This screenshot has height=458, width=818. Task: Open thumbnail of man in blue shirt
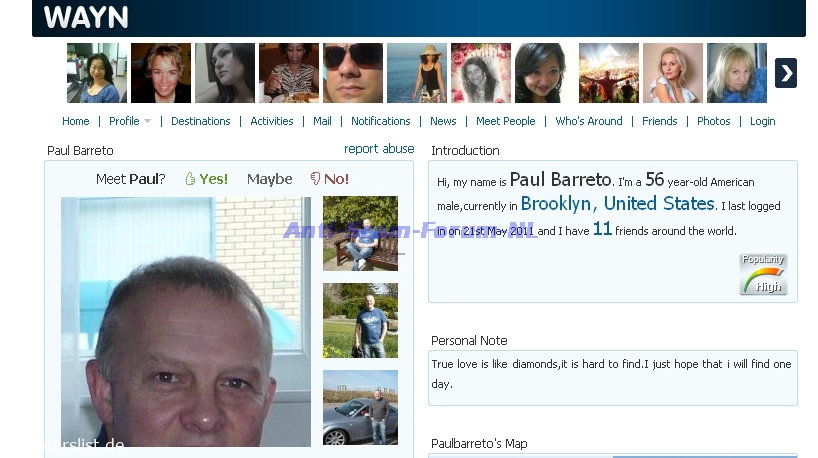coord(360,320)
